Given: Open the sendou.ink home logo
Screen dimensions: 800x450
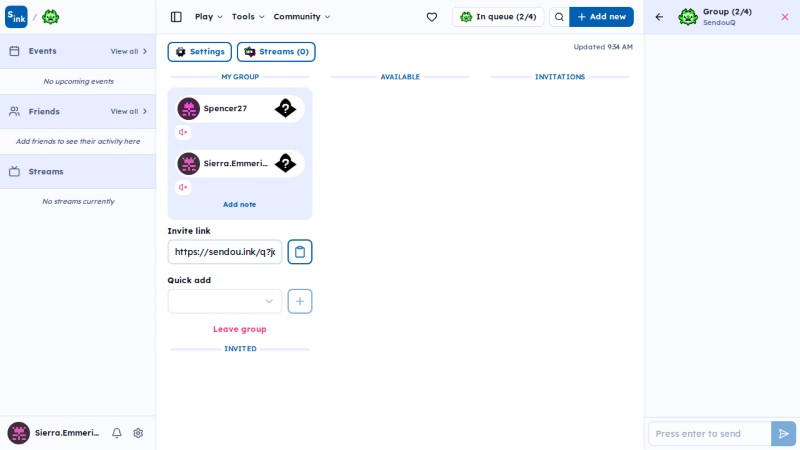Looking at the screenshot, I should 16,17.
